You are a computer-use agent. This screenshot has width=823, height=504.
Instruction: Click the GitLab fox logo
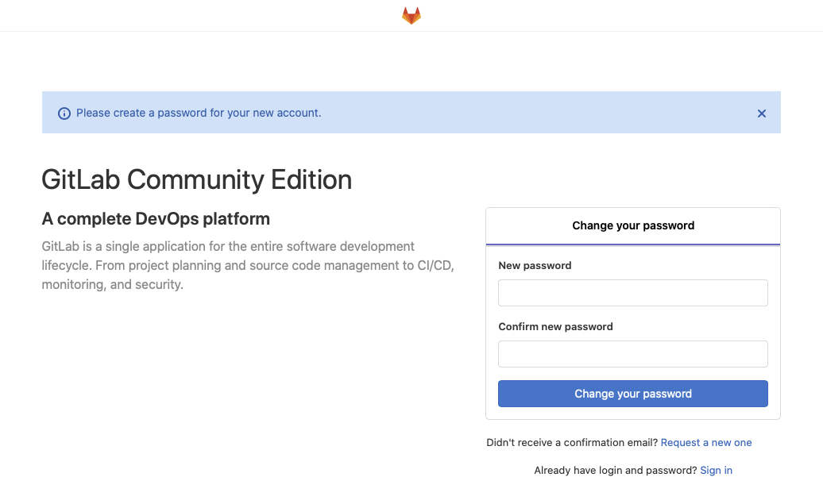coord(411,16)
